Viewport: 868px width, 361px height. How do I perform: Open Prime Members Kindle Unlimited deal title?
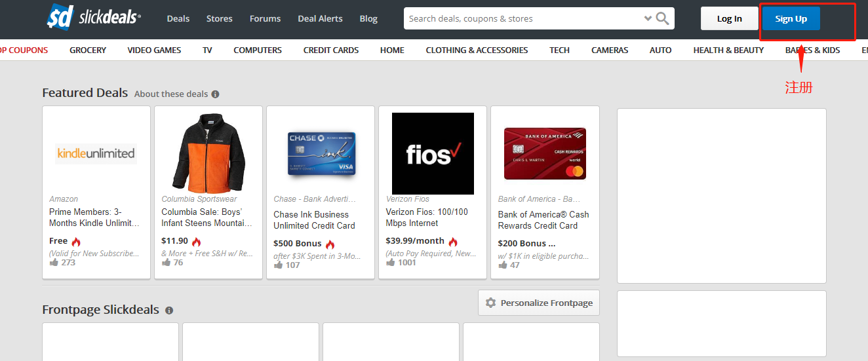[94, 218]
